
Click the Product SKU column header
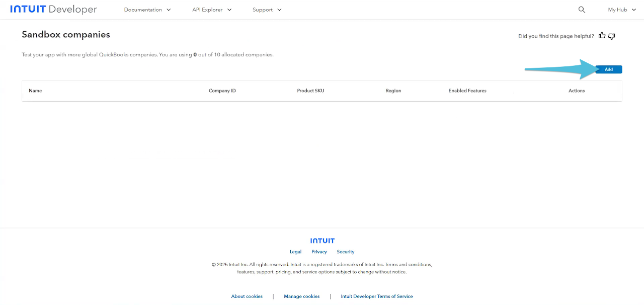(x=310, y=91)
